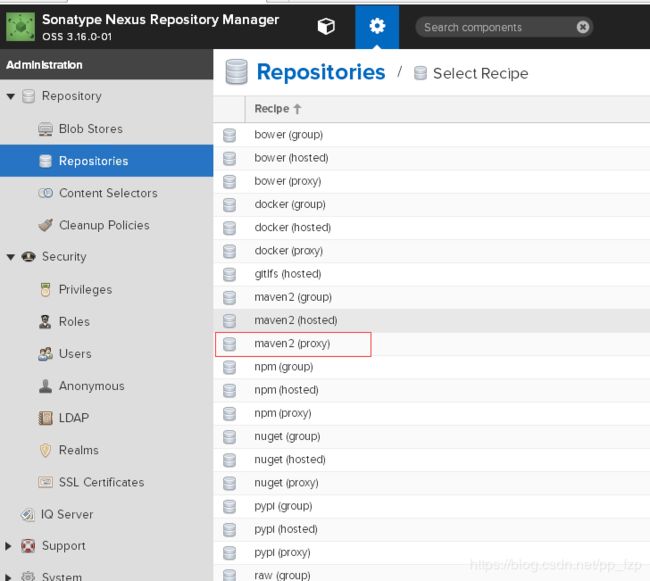Click the Cleanup Policies broom icon

pyautogui.click(x=45, y=225)
